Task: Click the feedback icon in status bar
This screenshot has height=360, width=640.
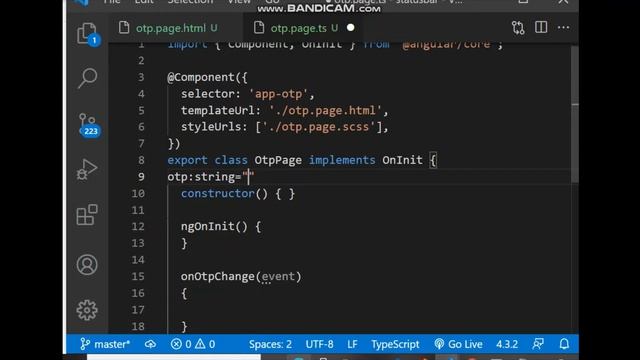Action: [538, 344]
